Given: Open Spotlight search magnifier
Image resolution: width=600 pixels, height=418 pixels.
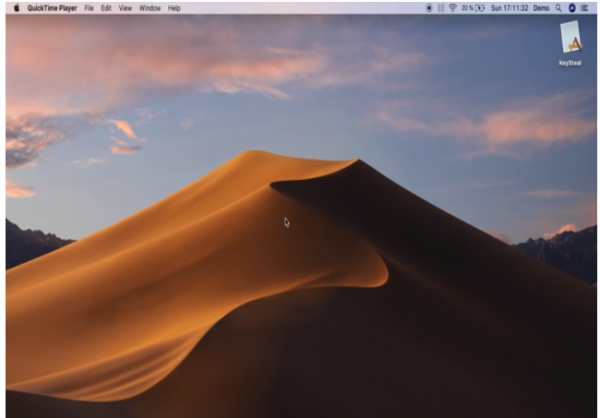Looking at the screenshot, I should 559,8.
